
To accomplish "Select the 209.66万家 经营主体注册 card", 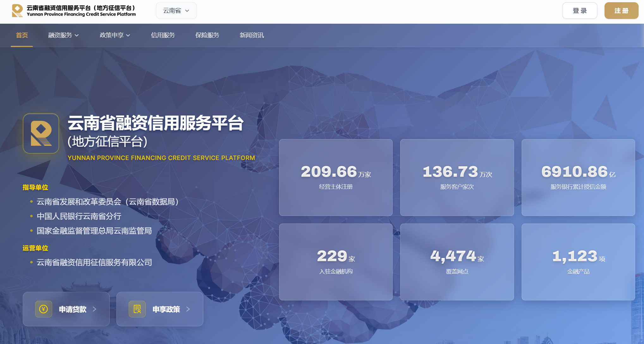I will tap(336, 178).
